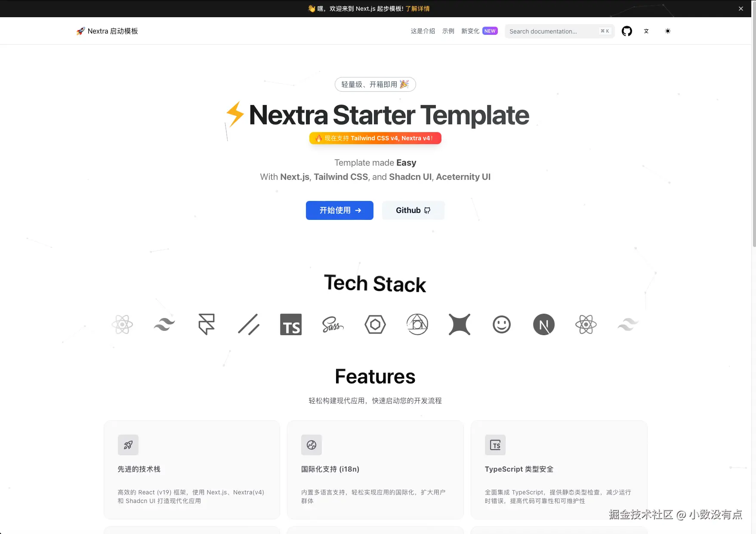Open the 示例 nav item
Image resolution: width=756 pixels, height=534 pixels.
tap(448, 31)
